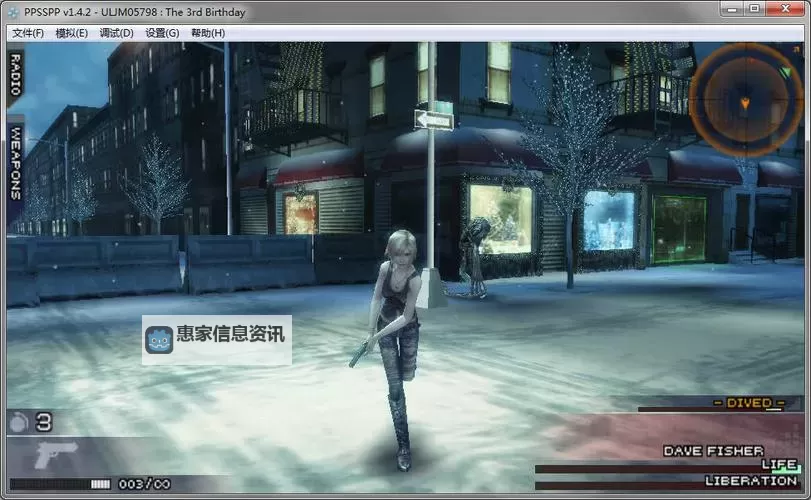Click the LIBERATION gauge bar
This screenshot has height=500, width=811.
668,486
